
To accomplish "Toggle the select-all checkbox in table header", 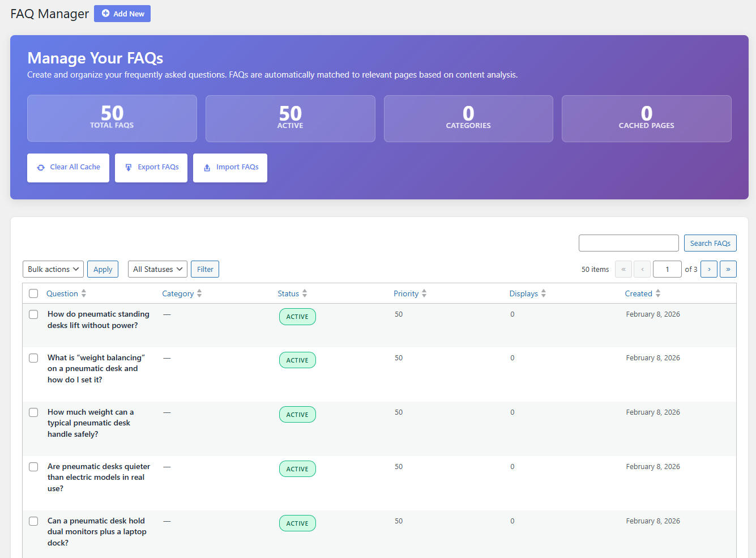I will [x=33, y=293].
